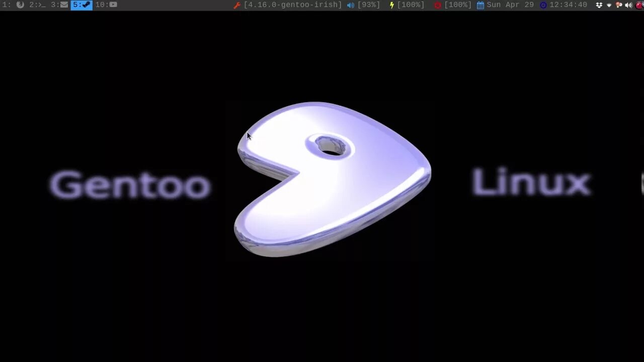Click the [100%] text beside red icon
Viewport: 644px width, 362px height.
tap(458, 5)
